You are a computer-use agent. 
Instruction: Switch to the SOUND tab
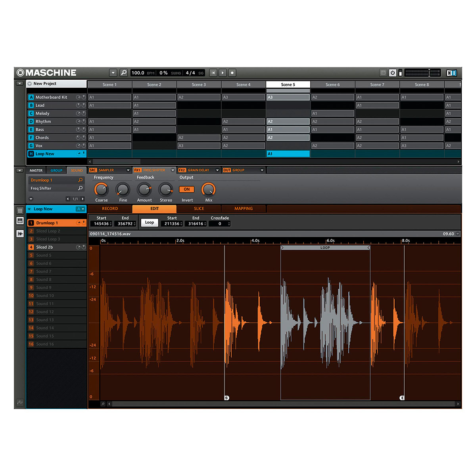tap(77, 171)
